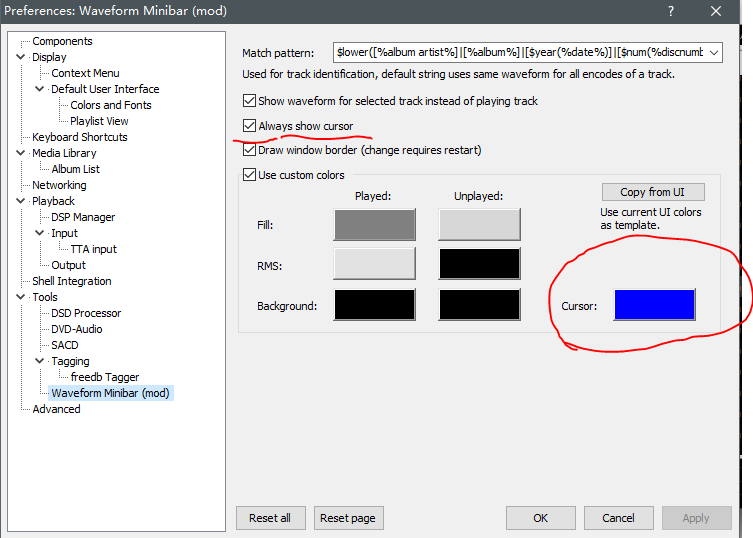Image resolution: width=753 pixels, height=538 pixels.
Task: Click the OK button
Action: [x=540, y=518]
